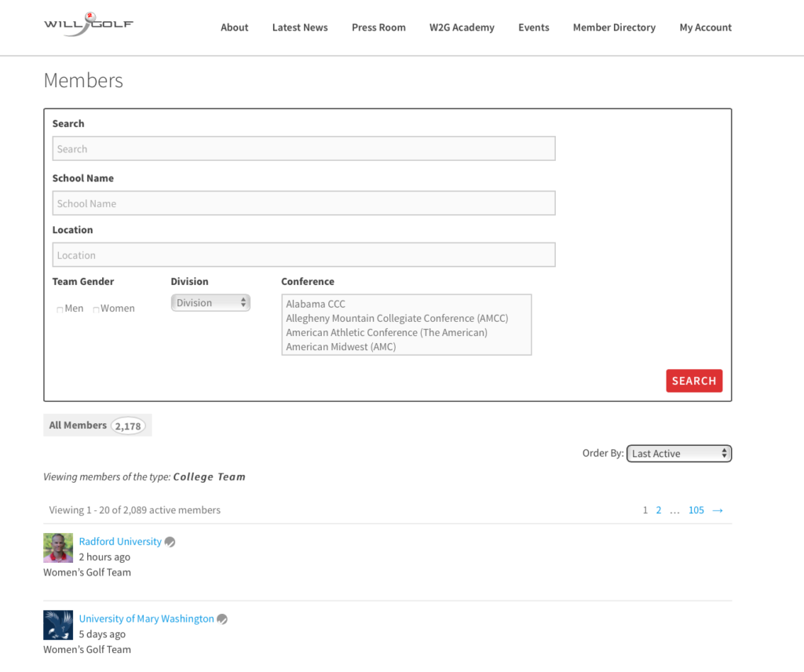Focus the Search text field

coord(304,148)
